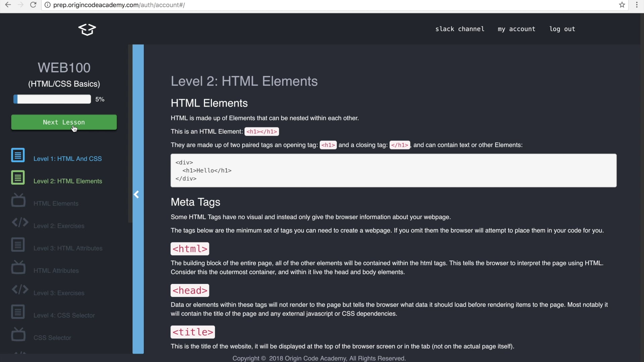Bookmark the page with the star icon
Viewport: 644px width, 362px height.
pyautogui.click(x=622, y=5)
